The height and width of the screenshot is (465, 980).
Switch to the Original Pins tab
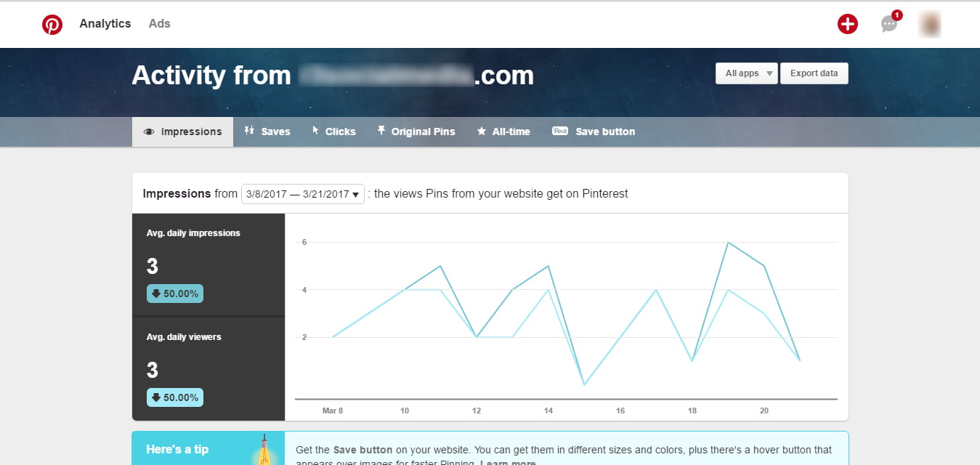coord(416,132)
